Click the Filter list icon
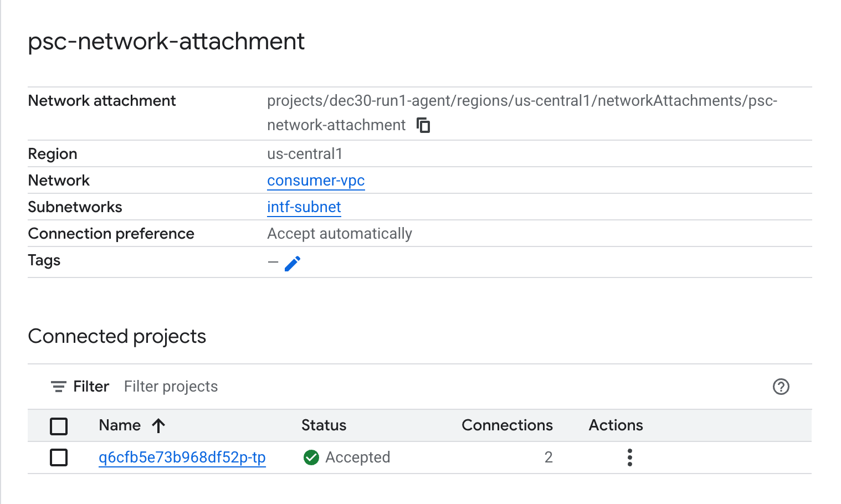This screenshot has width=841, height=504. (x=59, y=387)
